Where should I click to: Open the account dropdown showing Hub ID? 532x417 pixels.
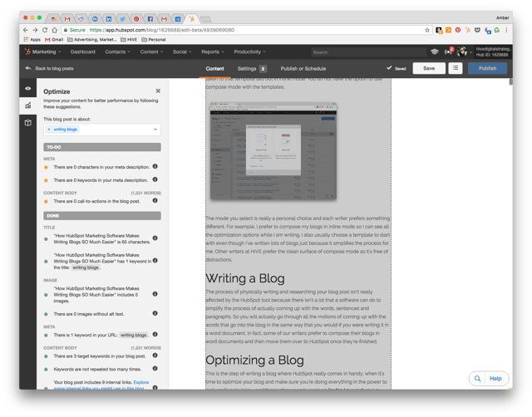493,52
